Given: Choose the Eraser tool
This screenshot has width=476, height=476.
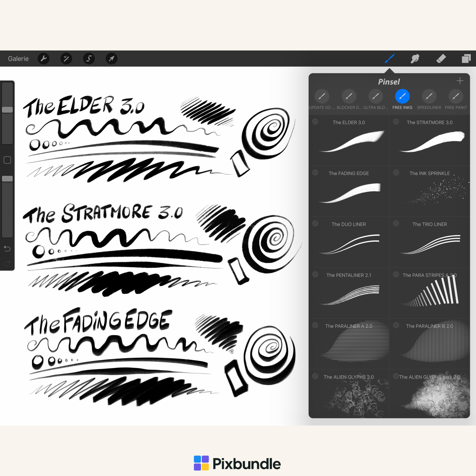Looking at the screenshot, I should pos(441,59).
